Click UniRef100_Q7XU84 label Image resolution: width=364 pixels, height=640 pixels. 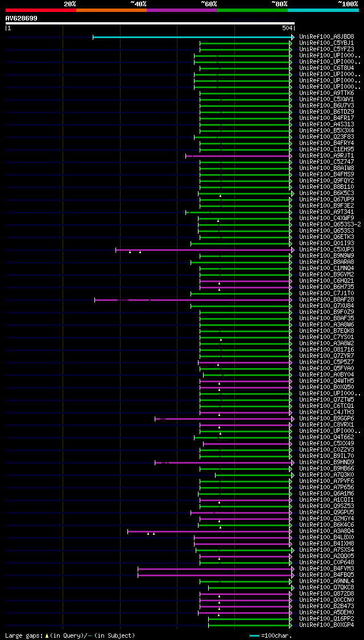[x=326, y=305]
